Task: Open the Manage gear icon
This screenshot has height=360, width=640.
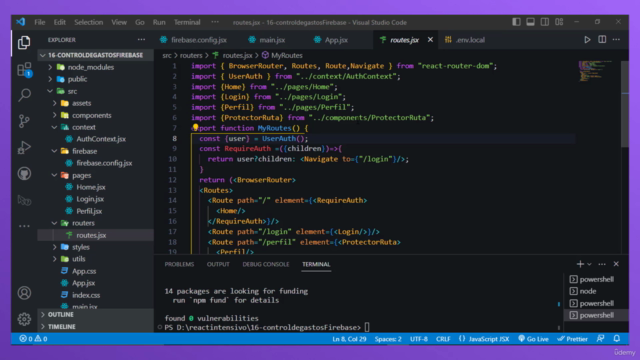Action: click(x=24, y=319)
